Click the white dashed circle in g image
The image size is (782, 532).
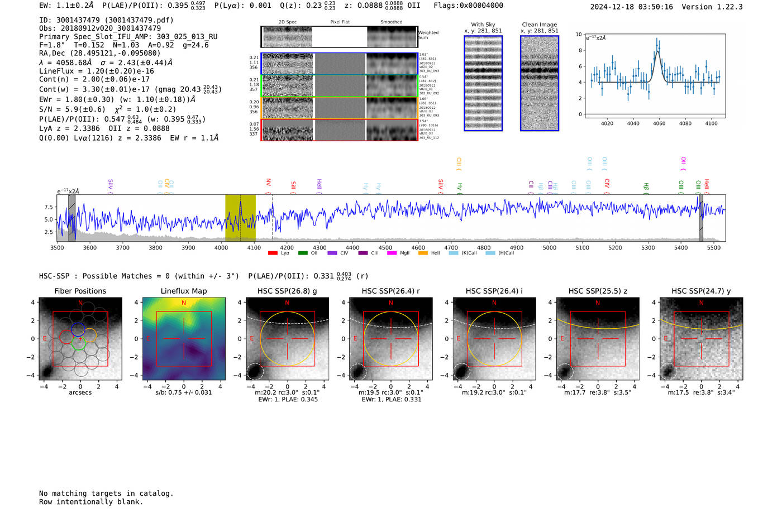pos(254,372)
